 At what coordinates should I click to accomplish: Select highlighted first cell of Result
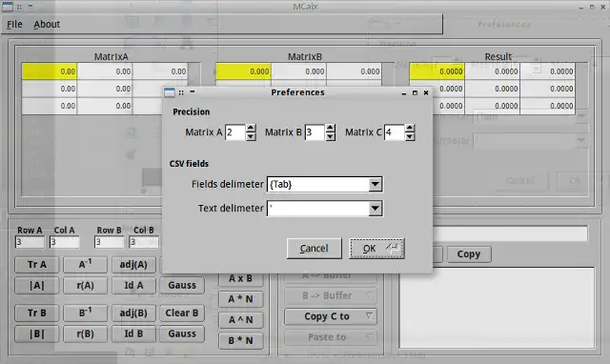[x=437, y=71]
